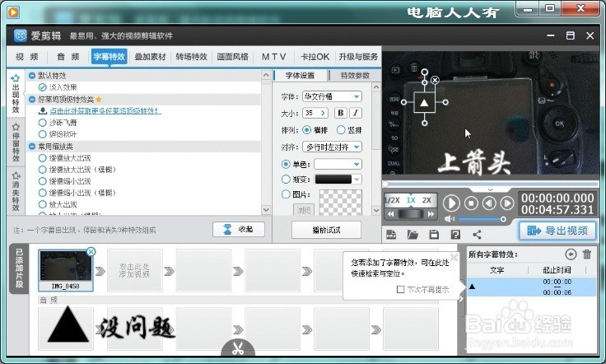
Task: Step to the next frame
Action: (506, 203)
